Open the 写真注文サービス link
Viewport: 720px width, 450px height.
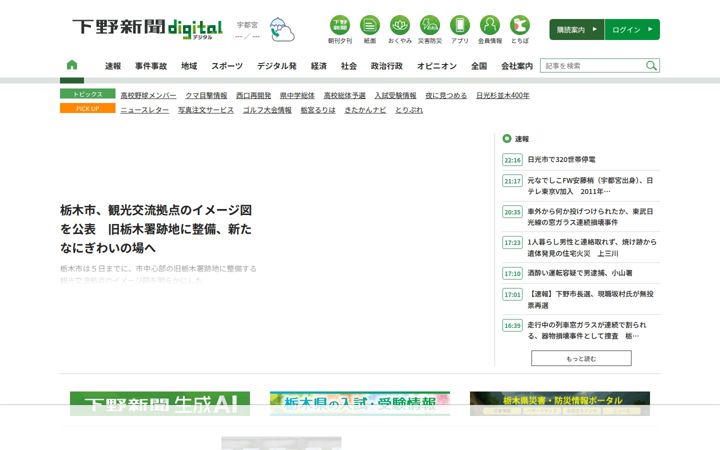click(206, 110)
